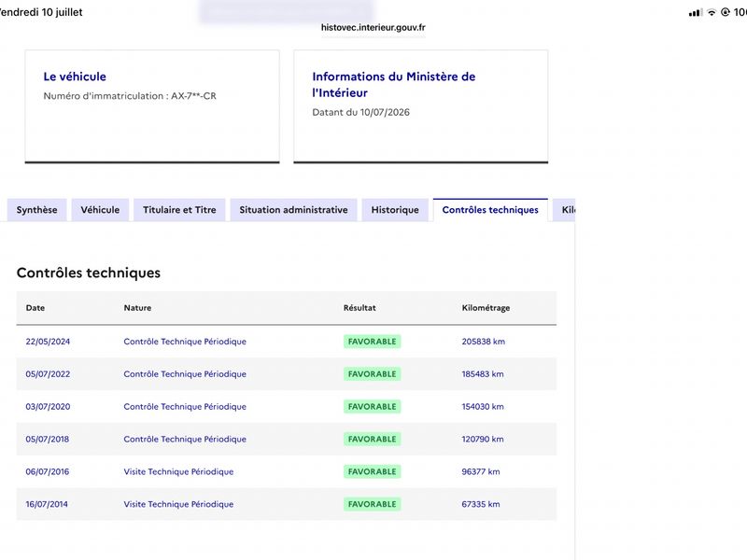Click FAVORABLE badge in the 05/07/2022 row
This screenshot has width=747, height=560.
click(372, 374)
